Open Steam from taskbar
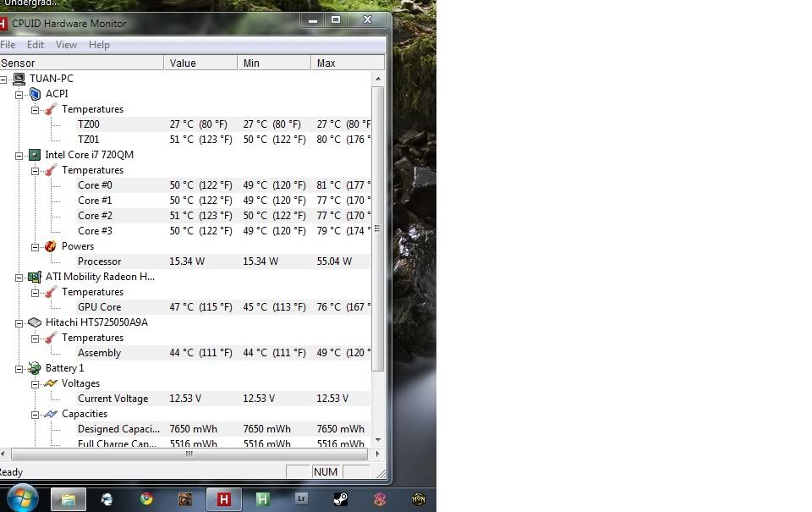The image size is (812, 512). [x=340, y=498]
